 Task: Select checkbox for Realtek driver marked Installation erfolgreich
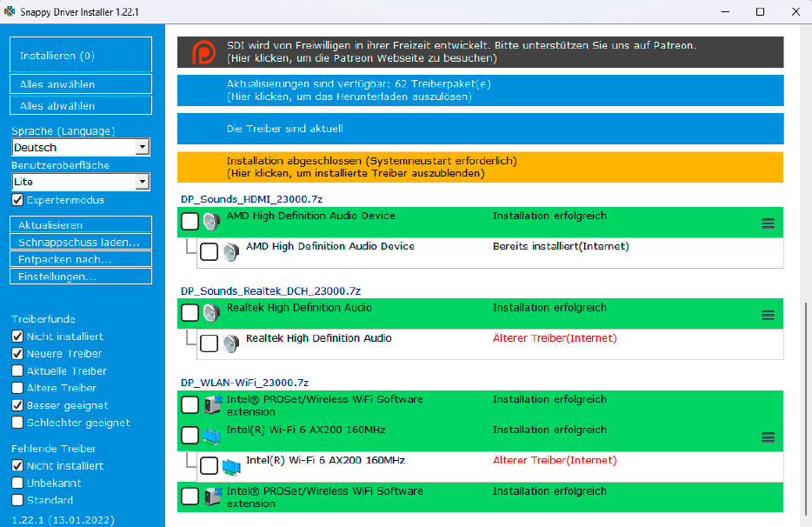point(190,312)
